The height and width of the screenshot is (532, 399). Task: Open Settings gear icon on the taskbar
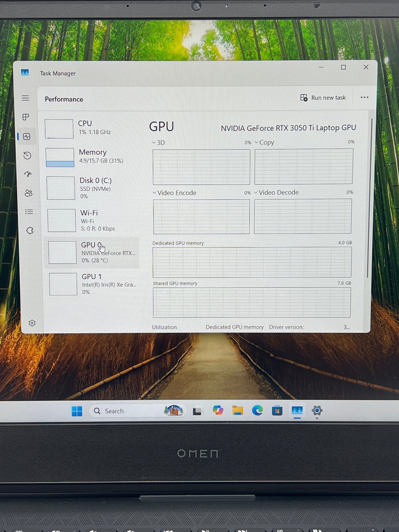click(317, 410)
